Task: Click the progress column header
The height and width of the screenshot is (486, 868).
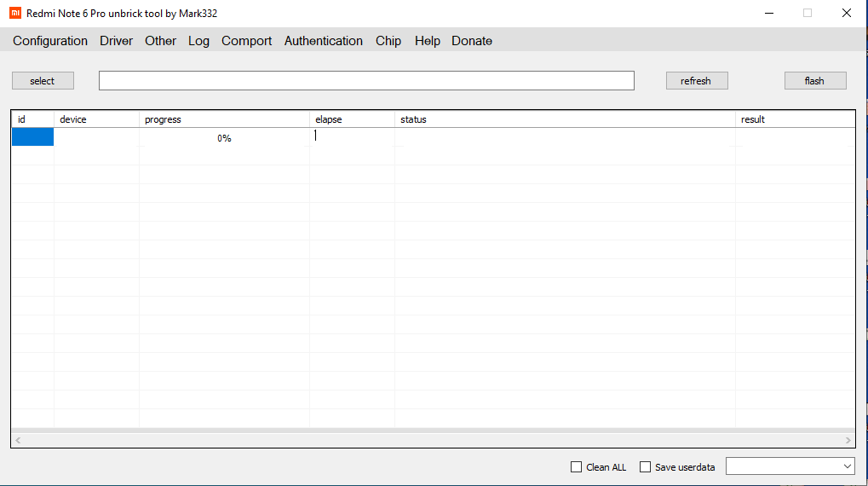Action: pos(224,119)
